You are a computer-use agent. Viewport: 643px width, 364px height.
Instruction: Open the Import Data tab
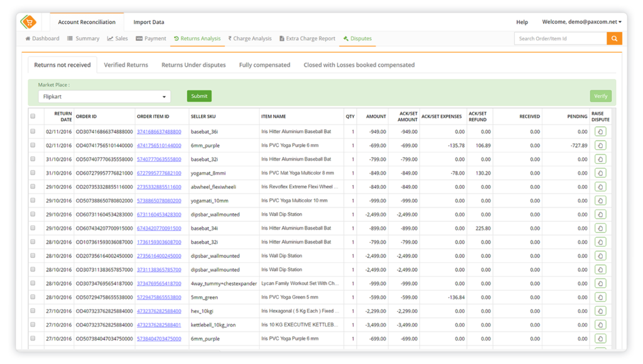[148, 21]
